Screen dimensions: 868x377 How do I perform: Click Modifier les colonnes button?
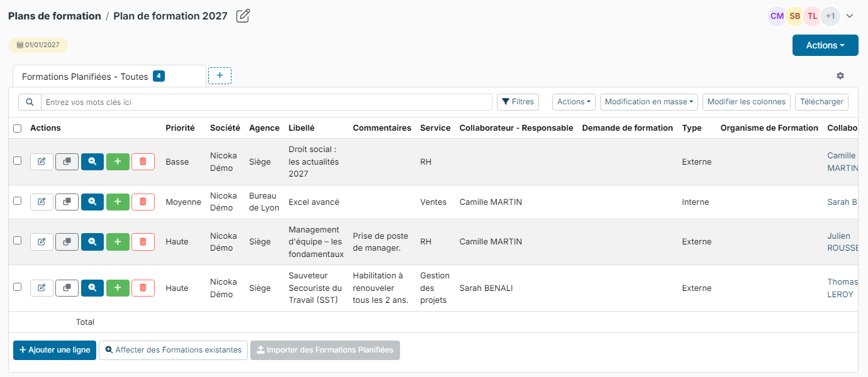tap(747, 102)
